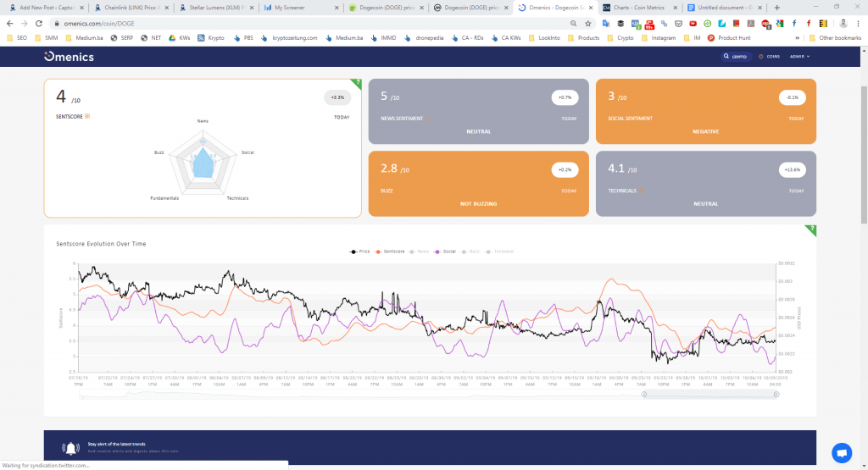Click 'Fundamentals' label on radar chart
Image resolution: width=868 pixels, height=470 pixels.
(x=164, y=198)
